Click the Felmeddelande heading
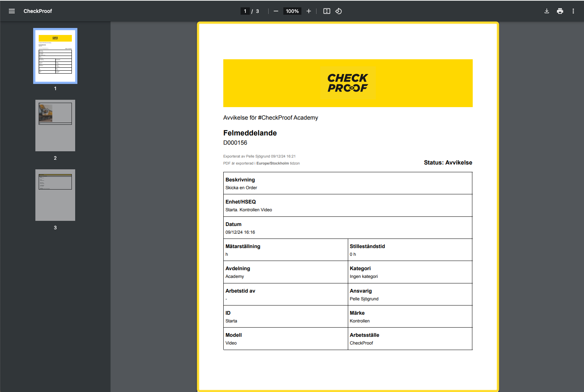Viewport: 584px width, 392px height. pyautogui.click(x=250, y=133)
